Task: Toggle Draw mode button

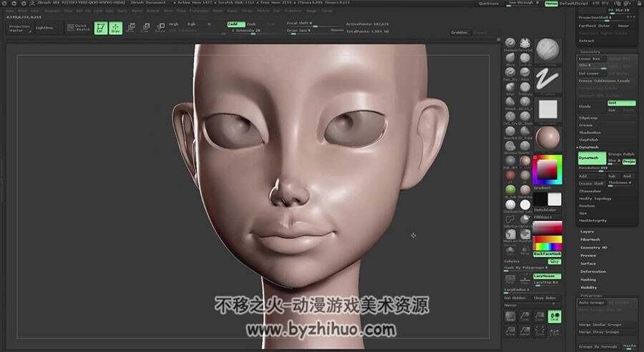Action: (x=115, y=28)
